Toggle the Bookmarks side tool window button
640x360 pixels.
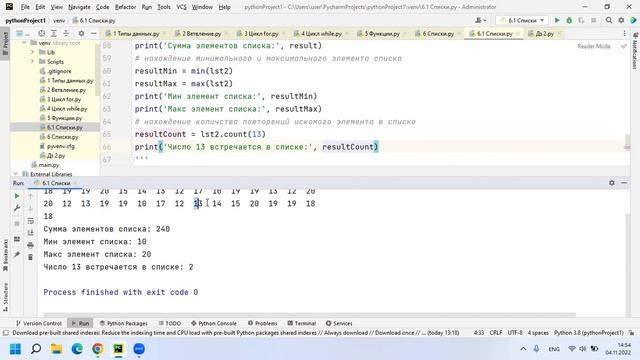(x=5, y=255)
